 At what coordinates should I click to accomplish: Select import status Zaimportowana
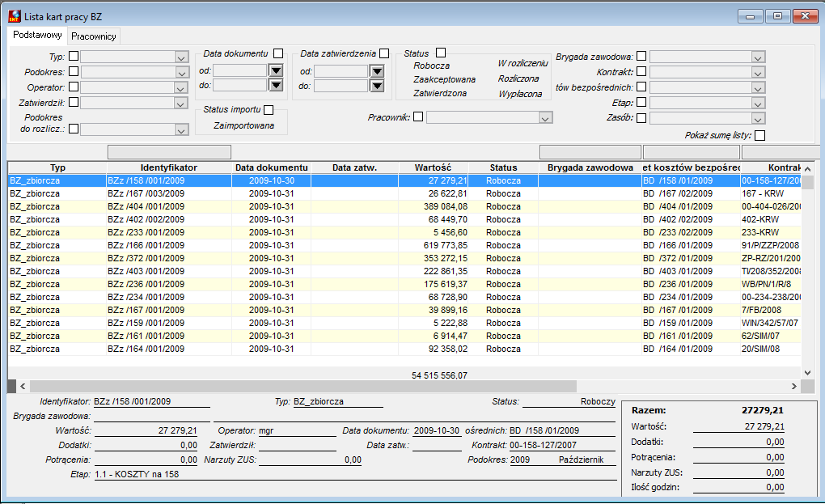(243, 125)
